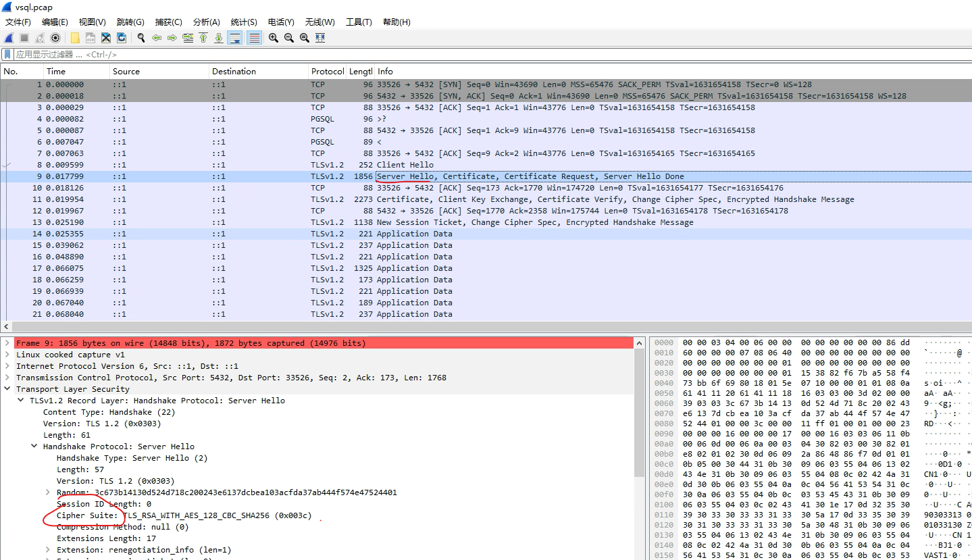The image size is (972, 560).
Task: Sort packets by the Time column header
Action: 76,71
